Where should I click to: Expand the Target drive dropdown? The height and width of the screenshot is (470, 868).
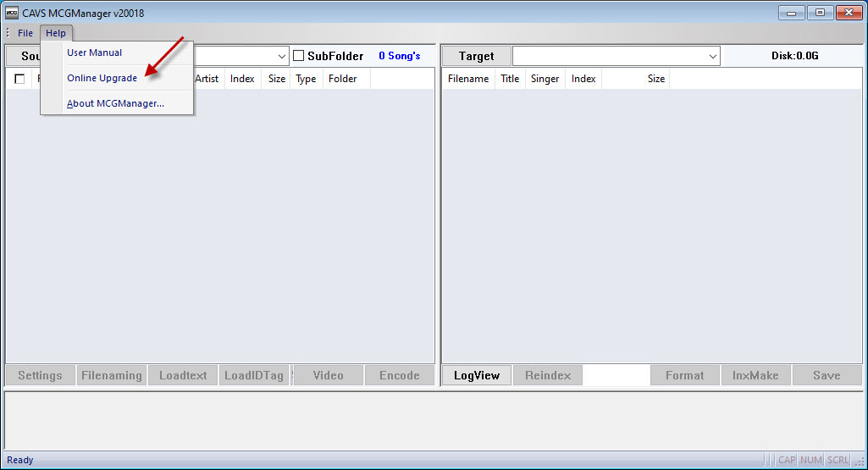tap(712, 56)
